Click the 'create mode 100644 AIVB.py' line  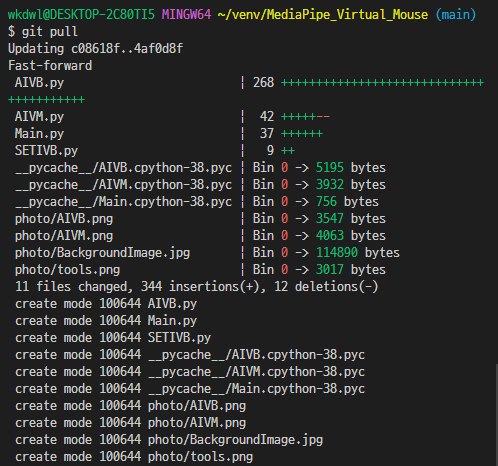tap(106, 304)
